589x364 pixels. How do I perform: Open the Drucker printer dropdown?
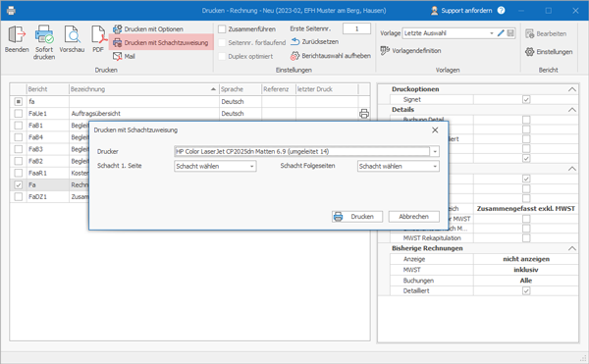435,152
